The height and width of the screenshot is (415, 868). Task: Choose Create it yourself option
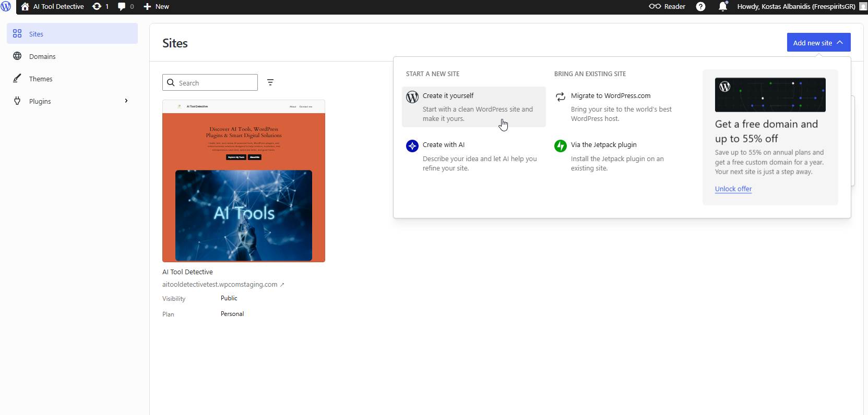click(x=474, y=107)
